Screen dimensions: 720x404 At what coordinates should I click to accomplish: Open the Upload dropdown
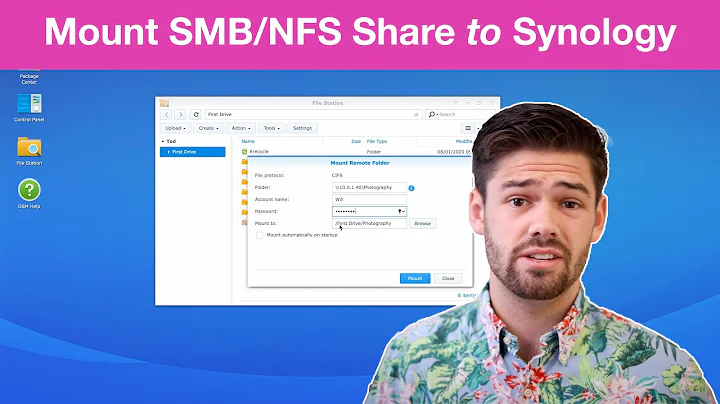point(175,128)
